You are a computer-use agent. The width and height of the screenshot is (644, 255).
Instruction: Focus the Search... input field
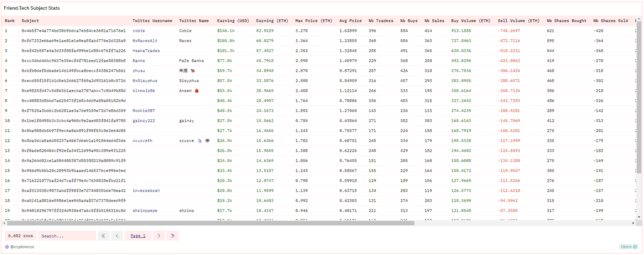point(67,236)
